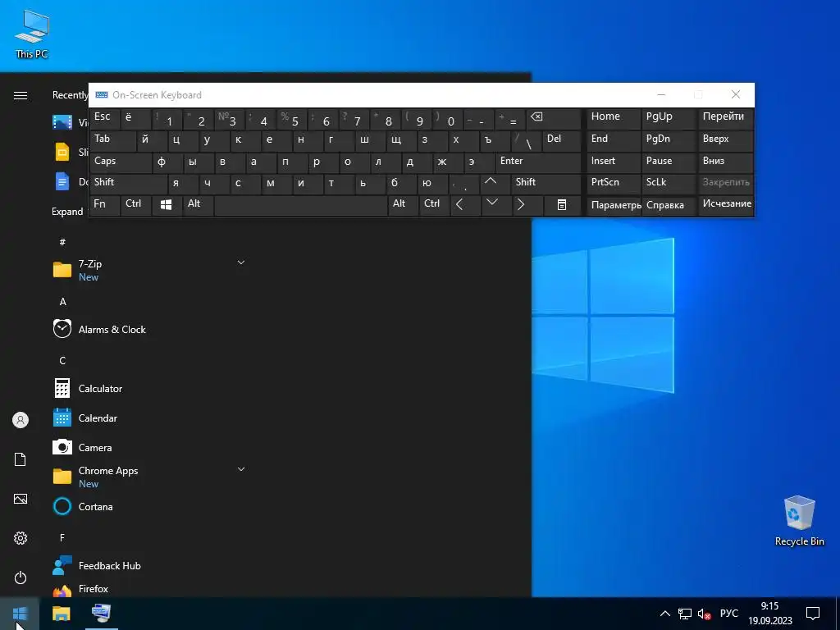The image size is (840, 630).
Task: Open Documents from Start sidebar
Action: tap(21, 459)
